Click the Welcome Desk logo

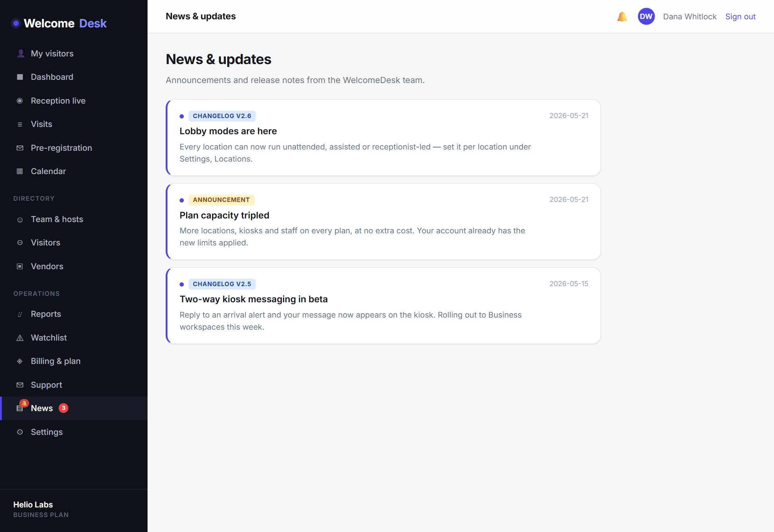pos(59,23)
